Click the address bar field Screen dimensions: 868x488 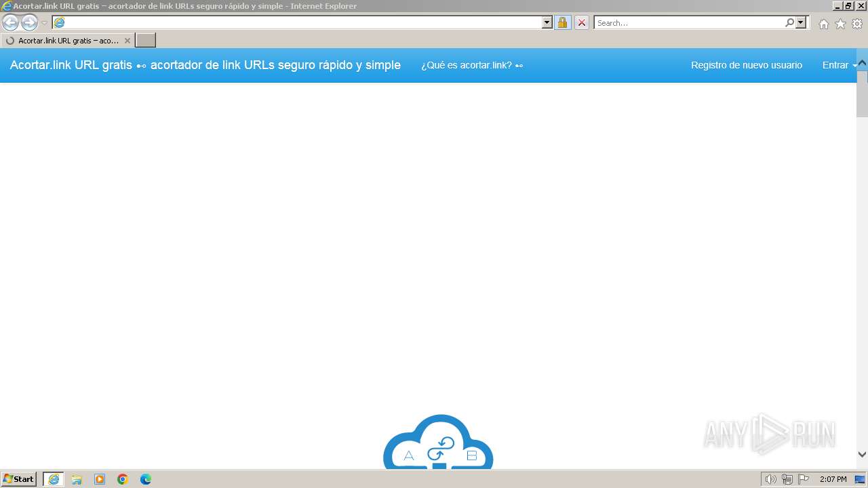pos(297,23)
